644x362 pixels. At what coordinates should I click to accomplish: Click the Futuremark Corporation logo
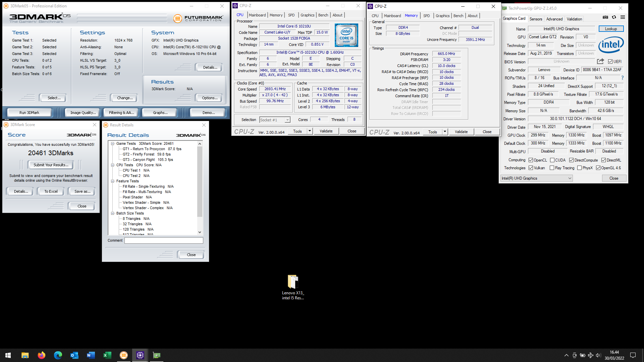point(198,18)
